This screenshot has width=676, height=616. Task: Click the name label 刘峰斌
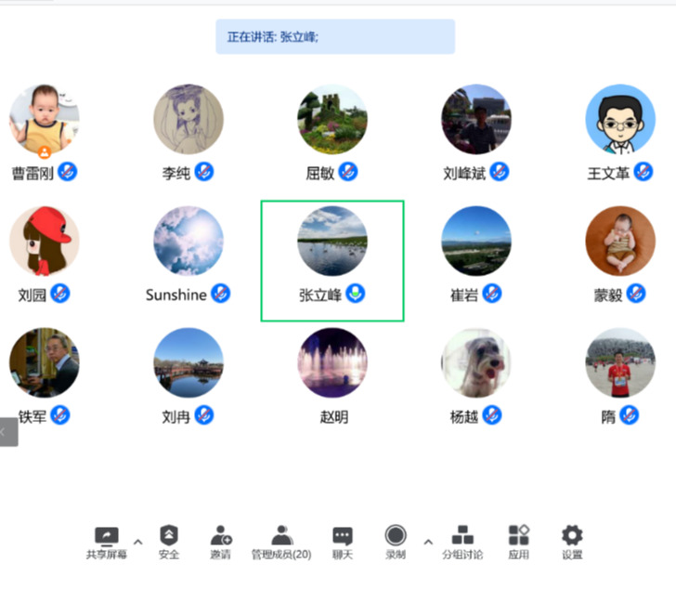[x=464, y=174]
